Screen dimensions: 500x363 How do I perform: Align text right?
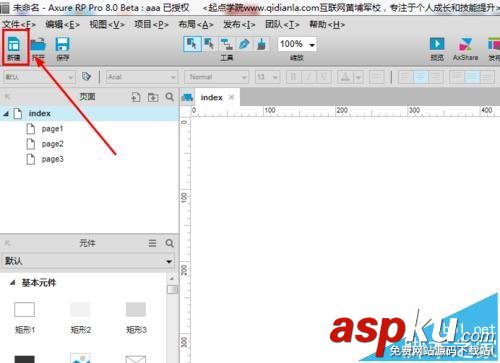click(436, 77)
